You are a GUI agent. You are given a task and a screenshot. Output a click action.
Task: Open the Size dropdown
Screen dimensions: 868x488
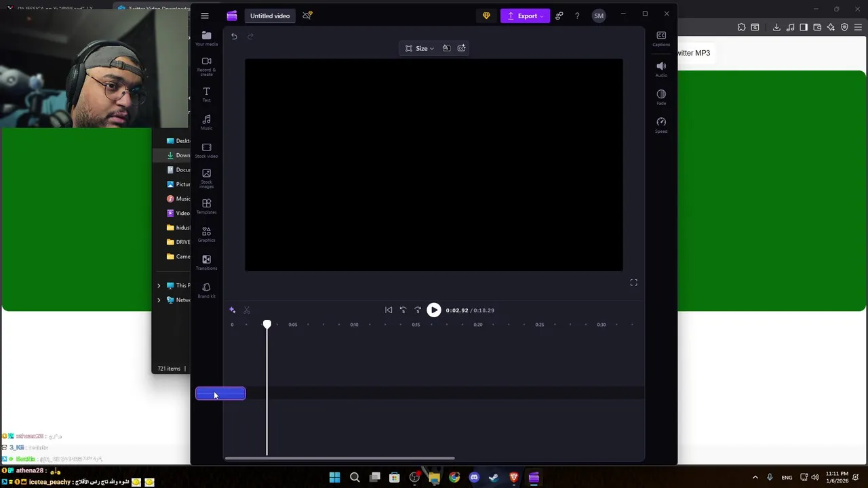pos(419,48)
